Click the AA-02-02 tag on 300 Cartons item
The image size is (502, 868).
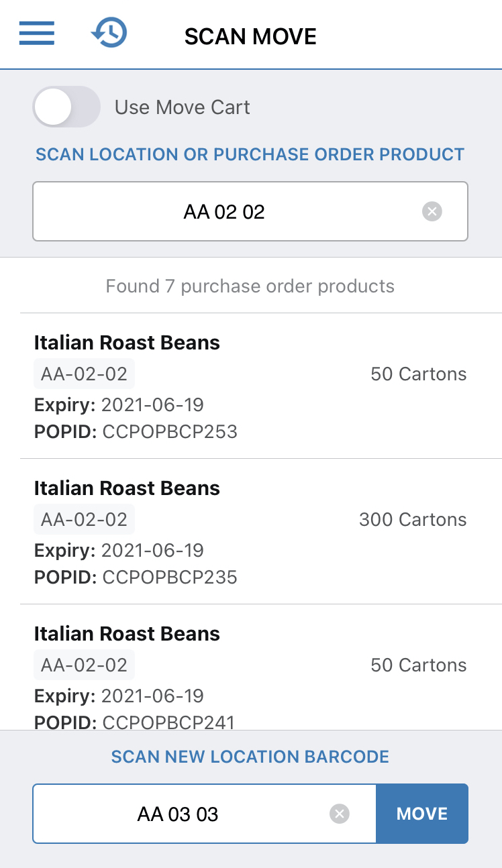tap(84, 520)
